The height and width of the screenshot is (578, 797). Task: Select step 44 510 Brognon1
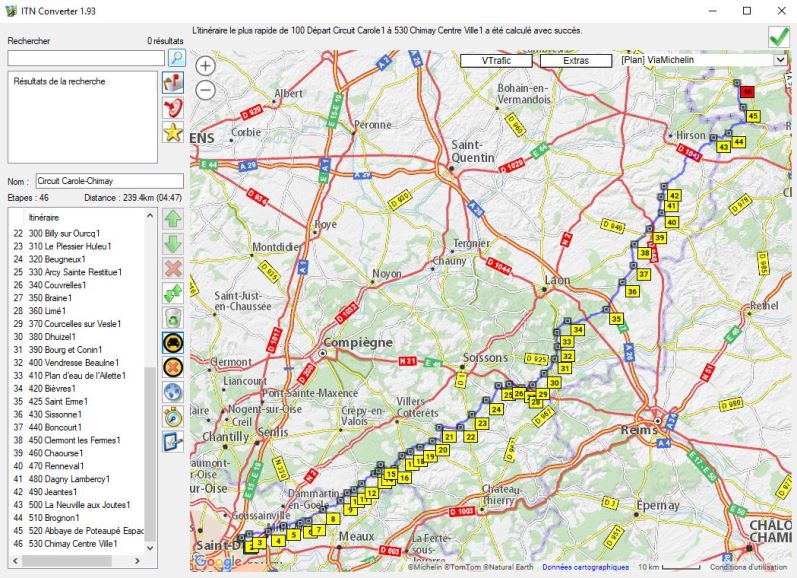pos(78,518)
